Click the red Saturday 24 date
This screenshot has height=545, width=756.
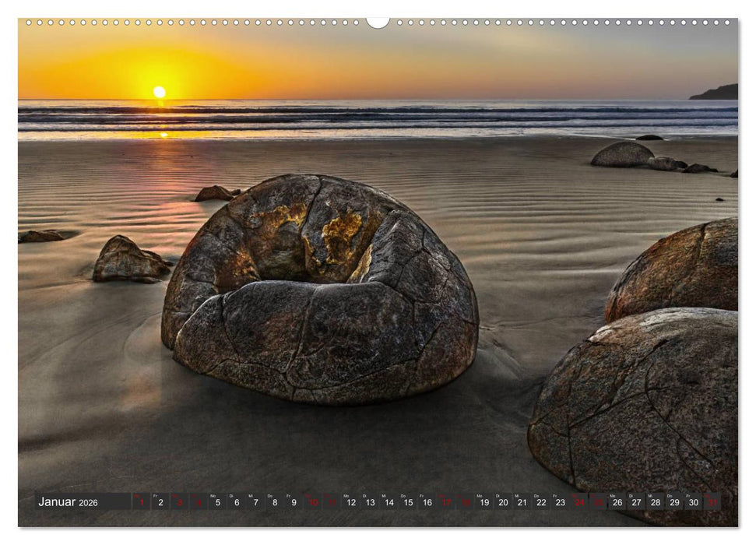pos(579,502)
